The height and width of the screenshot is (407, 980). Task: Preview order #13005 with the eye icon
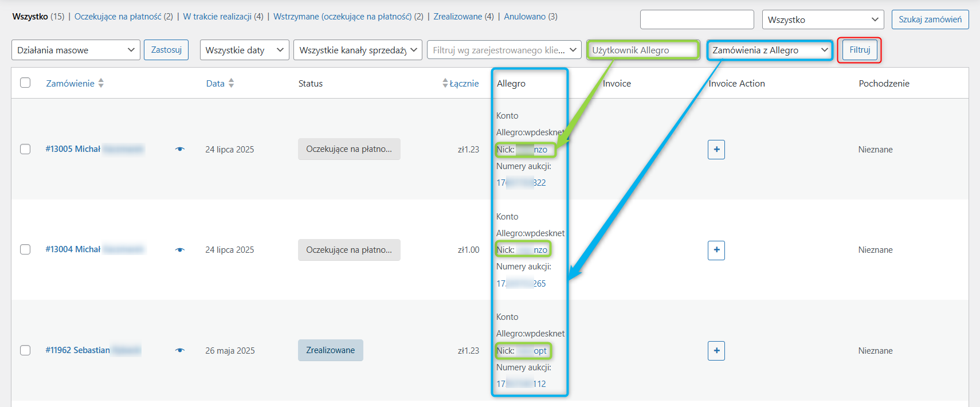pyautogui.click(x=180, y=149)
